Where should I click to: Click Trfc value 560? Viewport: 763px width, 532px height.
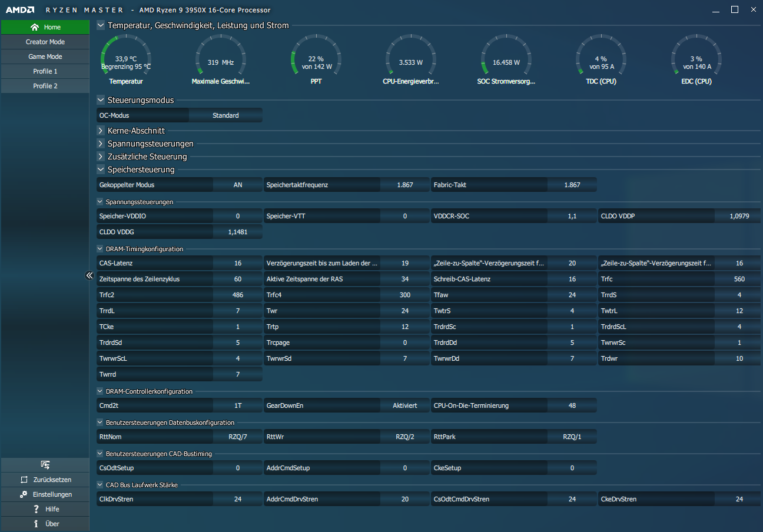(739, 279)
